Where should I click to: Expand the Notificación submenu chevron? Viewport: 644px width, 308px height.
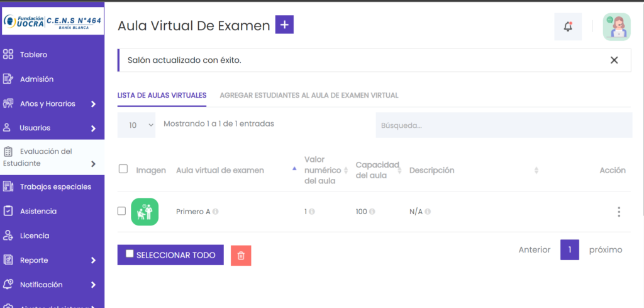[93, 285]
